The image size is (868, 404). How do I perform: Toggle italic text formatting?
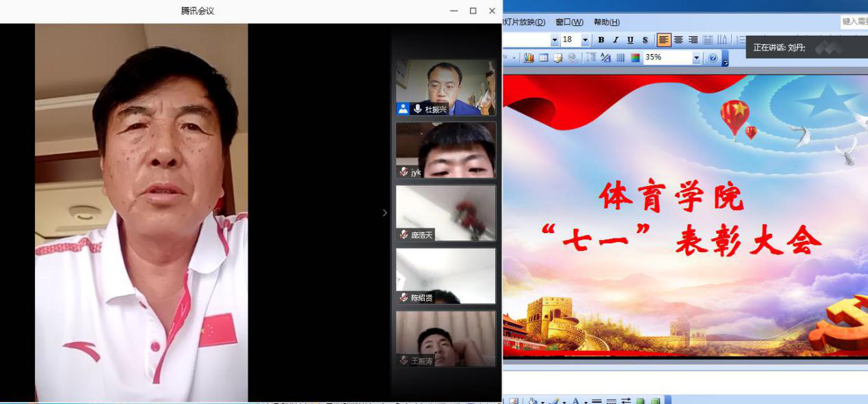(616, 40)
